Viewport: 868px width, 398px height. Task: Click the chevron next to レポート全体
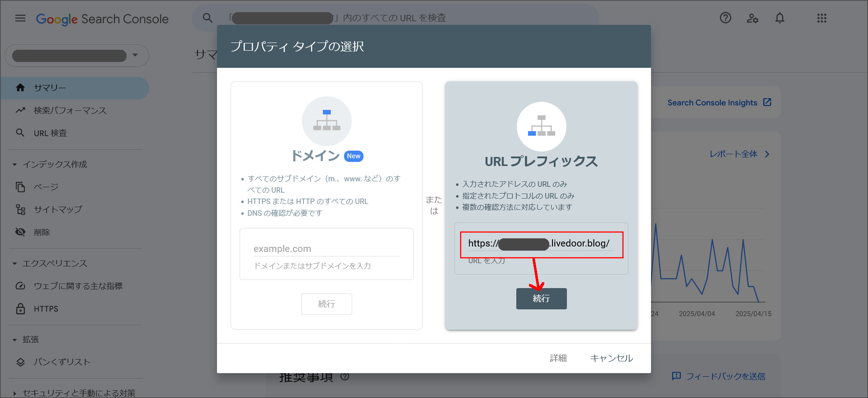tap(767, 154)
